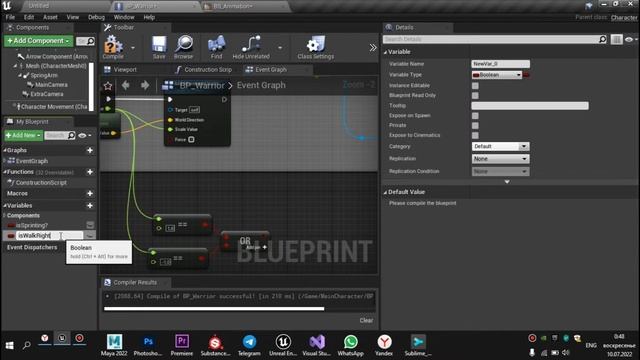640x360 pixels.
Task: Clear the compiler results
Action: coord(366,320)
